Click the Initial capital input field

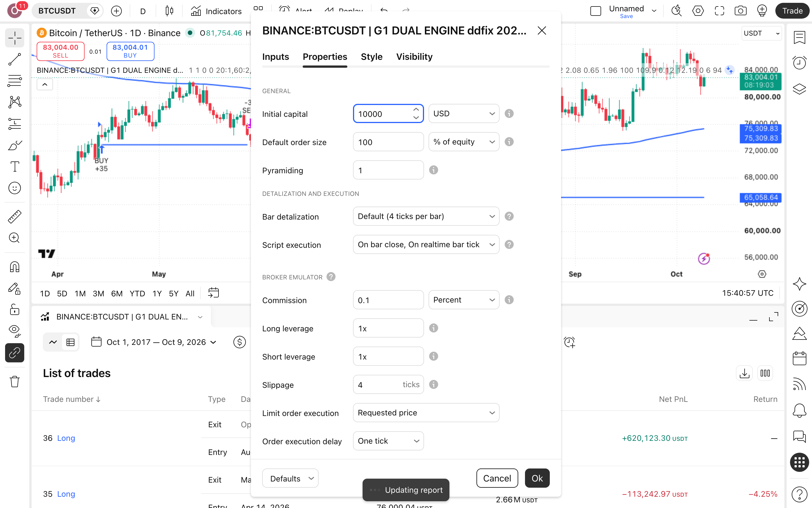[388, 113]
